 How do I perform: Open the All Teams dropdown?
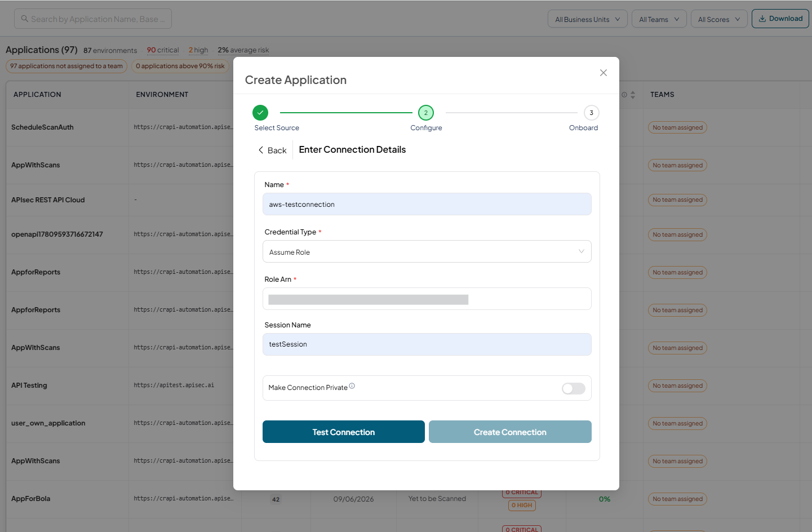659,19
